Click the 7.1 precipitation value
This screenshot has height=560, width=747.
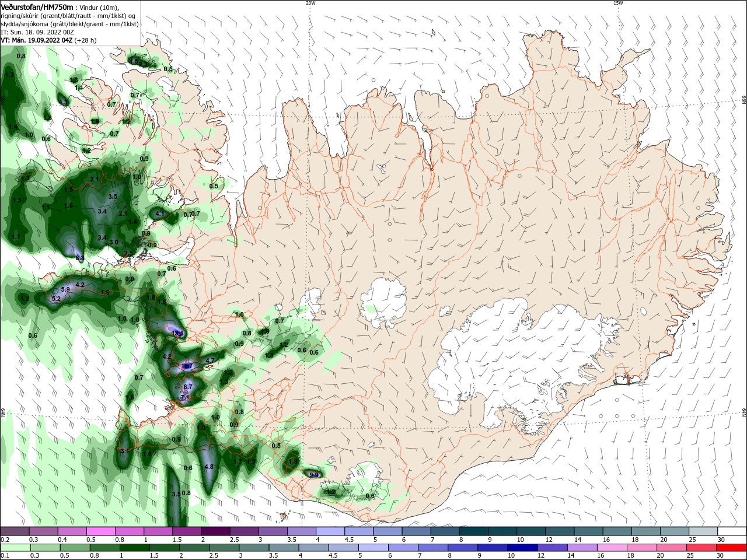click(185, 397)
